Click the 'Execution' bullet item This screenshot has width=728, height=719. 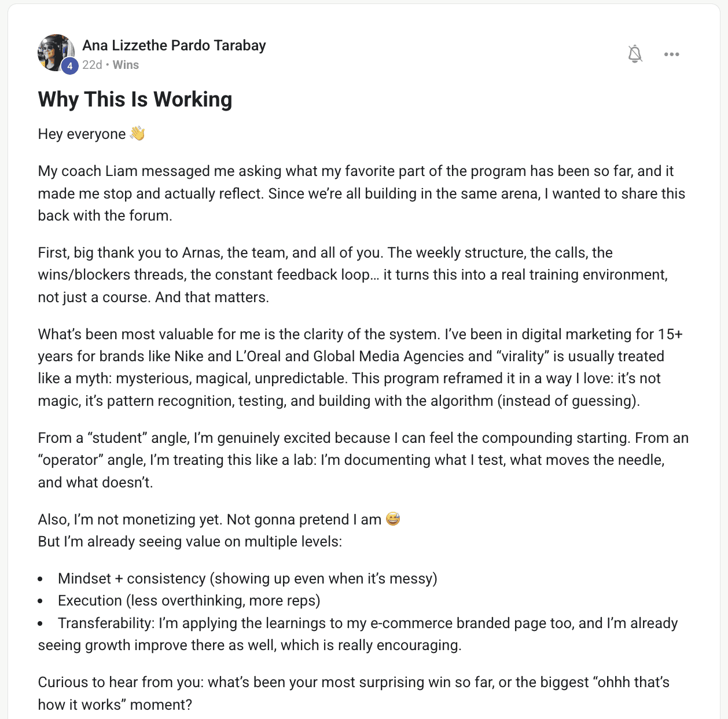point(189,601)
